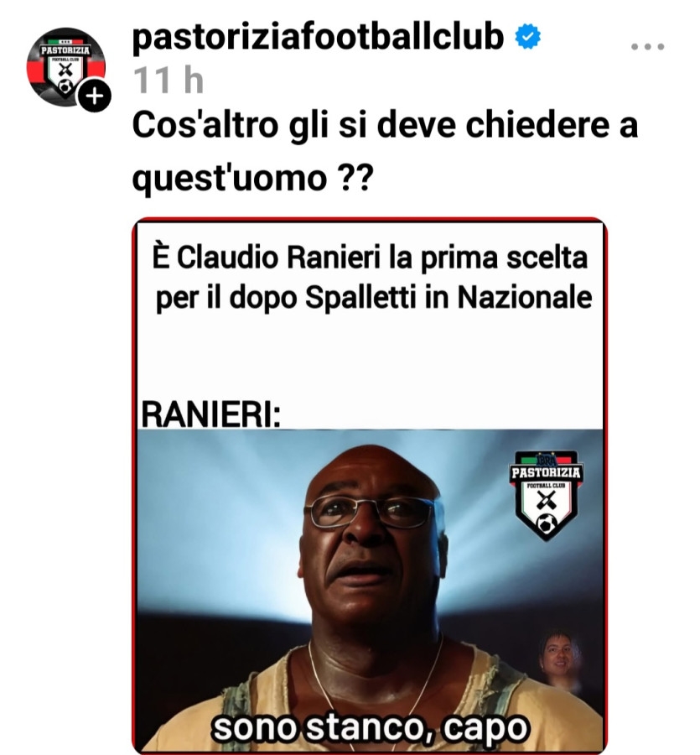Screen dimensions: 700x755
Task: Open the three-dot more options menu
Action: pos(647,47)
